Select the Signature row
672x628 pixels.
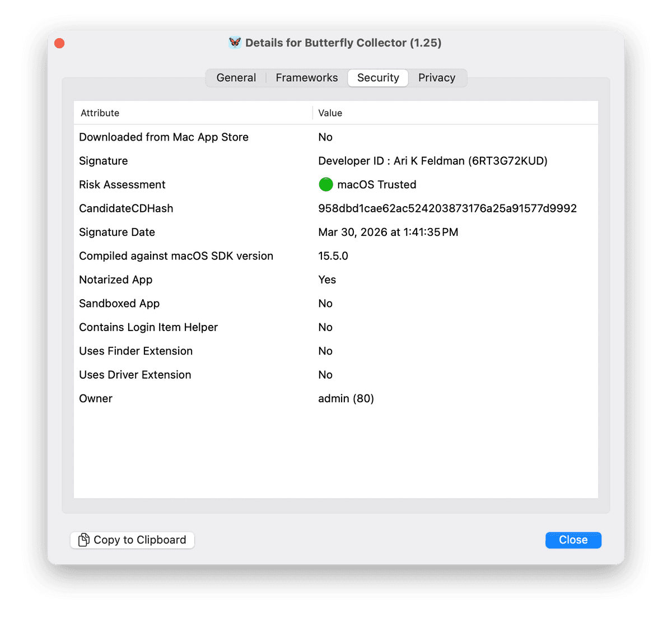[x=104, y=161]
